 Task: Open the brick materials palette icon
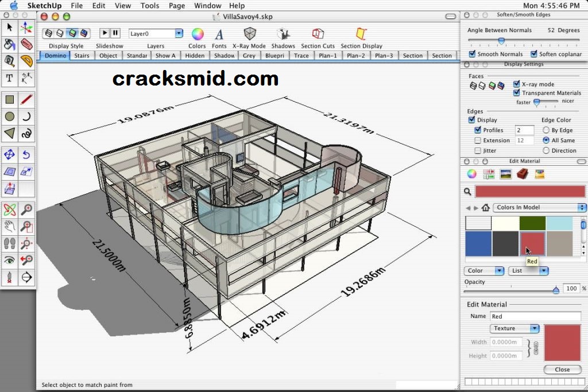523,174
